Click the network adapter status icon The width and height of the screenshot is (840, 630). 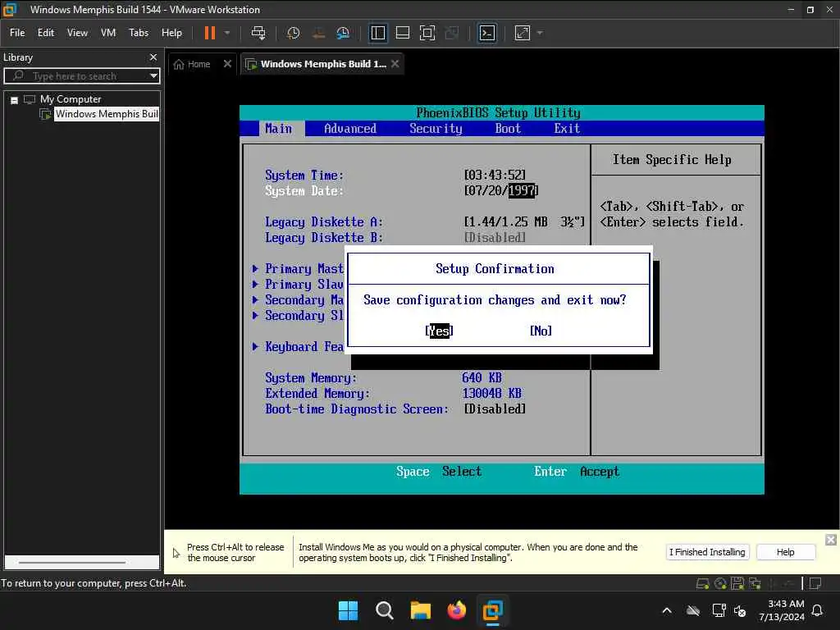(x=755, y=583)
